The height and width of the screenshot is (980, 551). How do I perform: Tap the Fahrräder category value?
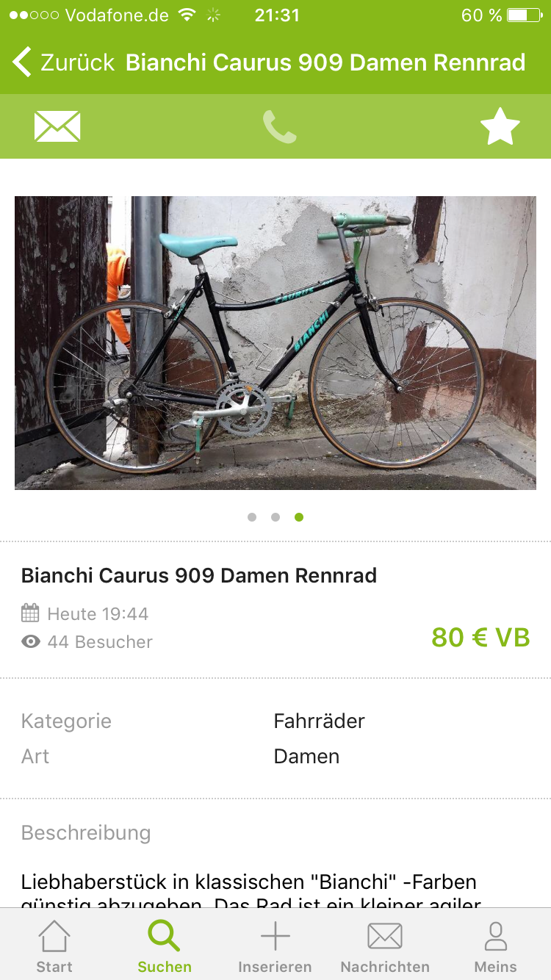pyautogui.click(x=319, y=721)
